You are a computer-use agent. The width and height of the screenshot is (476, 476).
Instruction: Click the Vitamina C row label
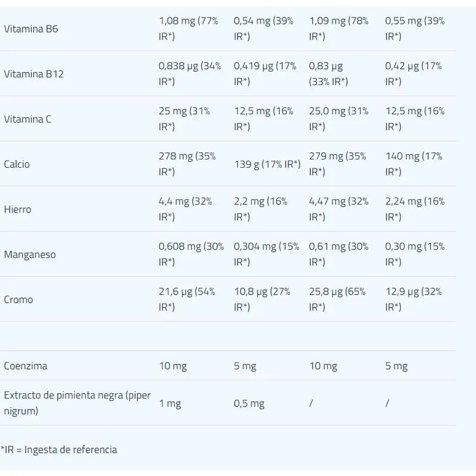[27, 119]
